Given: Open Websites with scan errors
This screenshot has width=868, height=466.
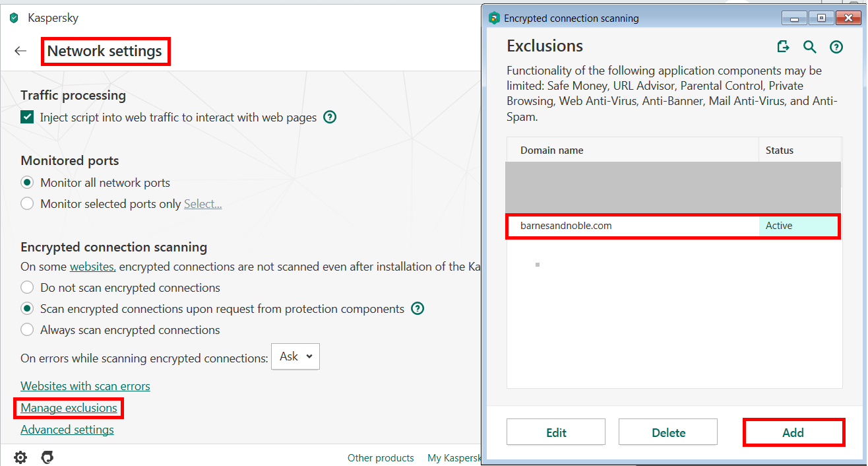Looking at the screenshot, I should 85,386.
